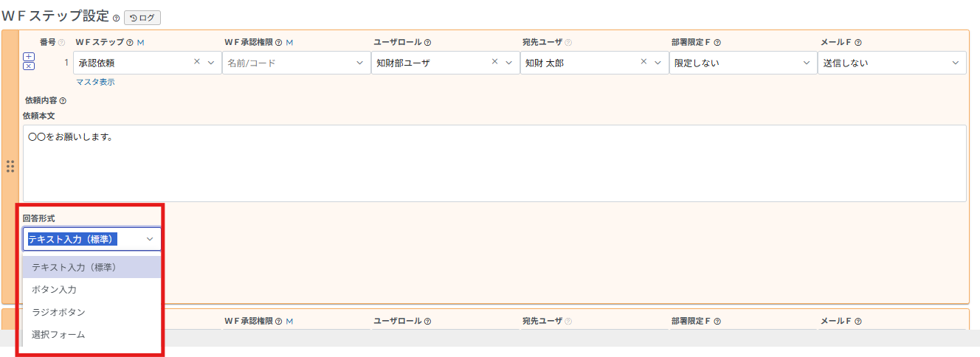The width and height of the screenshot is (980, 357).
Task: Click the help icon beside 部署限定Ｆ label
Action: coord(717,43)
